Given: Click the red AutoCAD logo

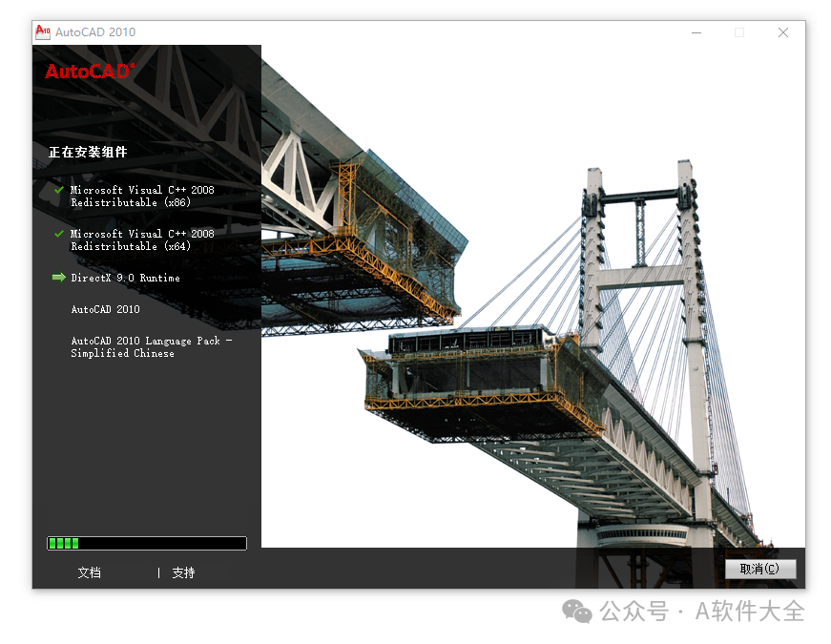Looking at the screenshot, I should click(x=90, y=71).
